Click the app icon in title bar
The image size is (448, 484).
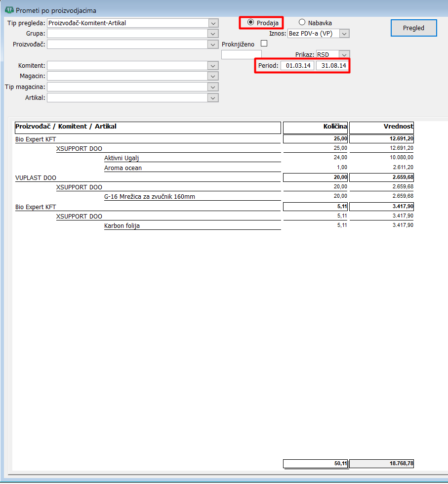coord(9,10)
